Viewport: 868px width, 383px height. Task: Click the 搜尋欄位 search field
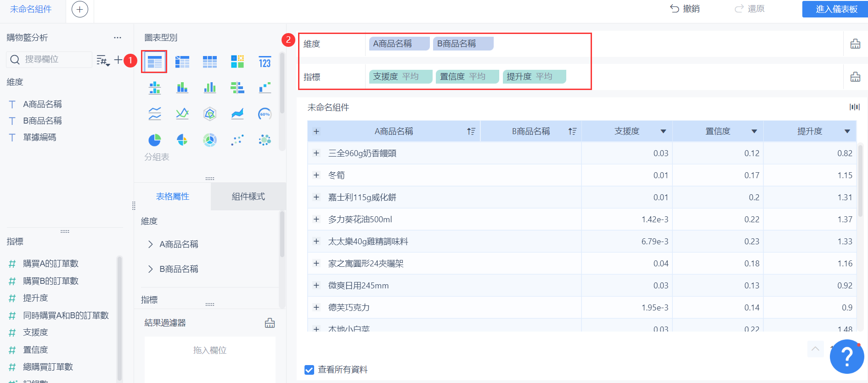49,60
